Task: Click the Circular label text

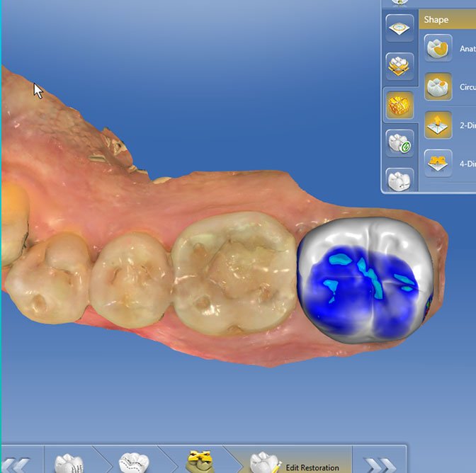Action: [467, 87]
